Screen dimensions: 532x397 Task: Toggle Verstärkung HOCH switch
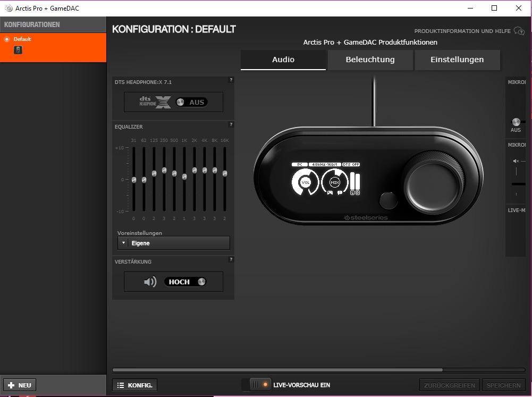pos(185,282)
